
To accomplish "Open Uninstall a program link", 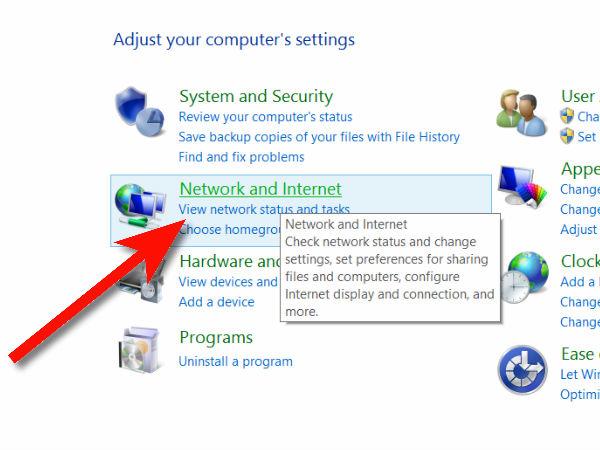I will [x=235, y=361].
